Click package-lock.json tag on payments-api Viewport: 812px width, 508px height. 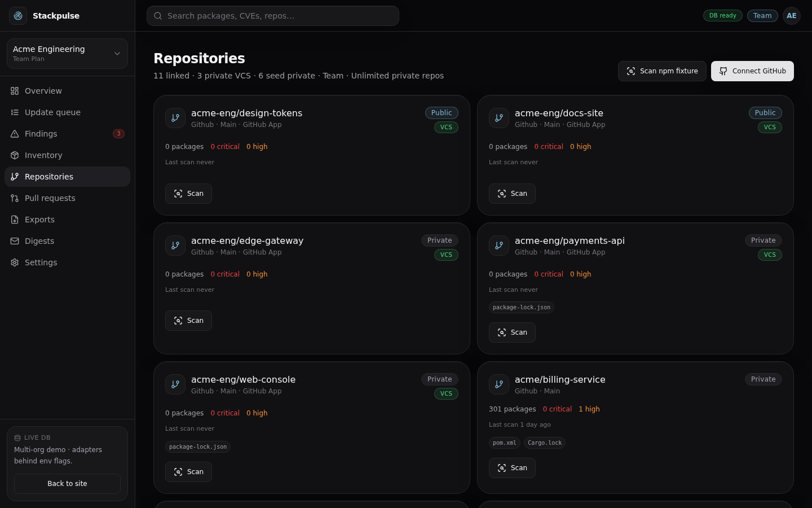[522, 308]
